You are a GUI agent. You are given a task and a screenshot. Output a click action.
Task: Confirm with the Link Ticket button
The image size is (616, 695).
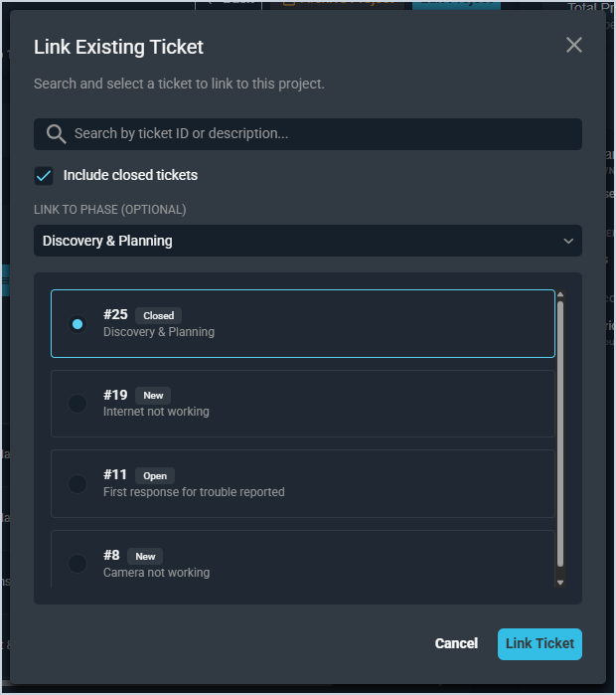tap(539, 643)
